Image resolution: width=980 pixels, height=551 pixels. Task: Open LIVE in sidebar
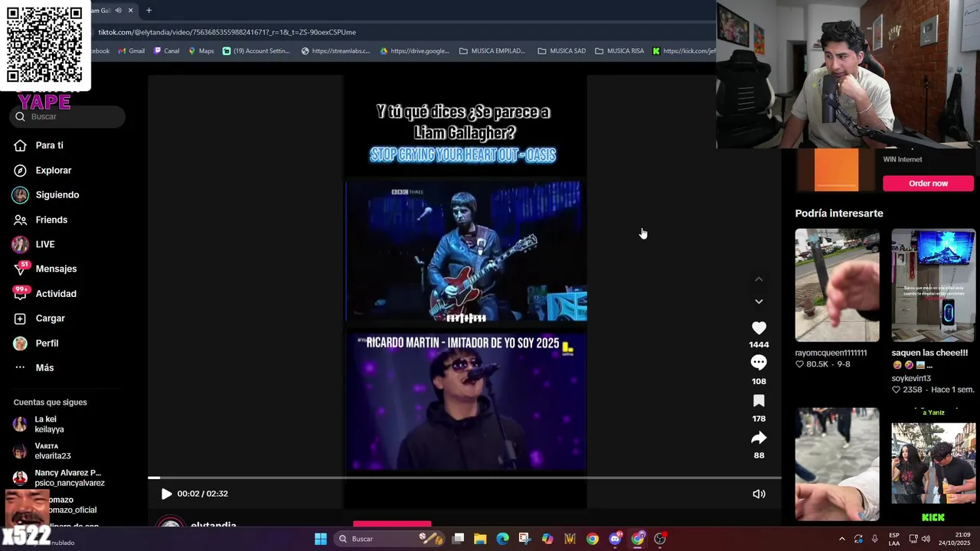point(44,244)
